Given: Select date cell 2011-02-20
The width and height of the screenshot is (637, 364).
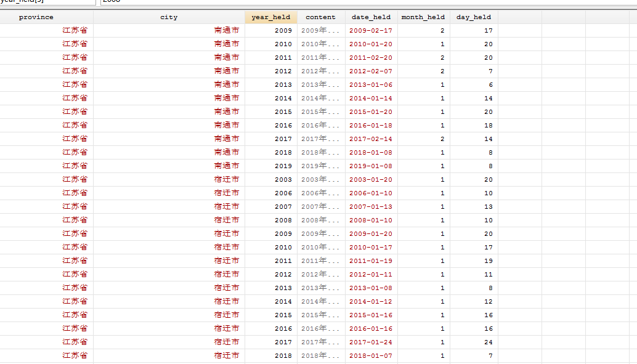Looking at the screenshot, I should (371, 58).
